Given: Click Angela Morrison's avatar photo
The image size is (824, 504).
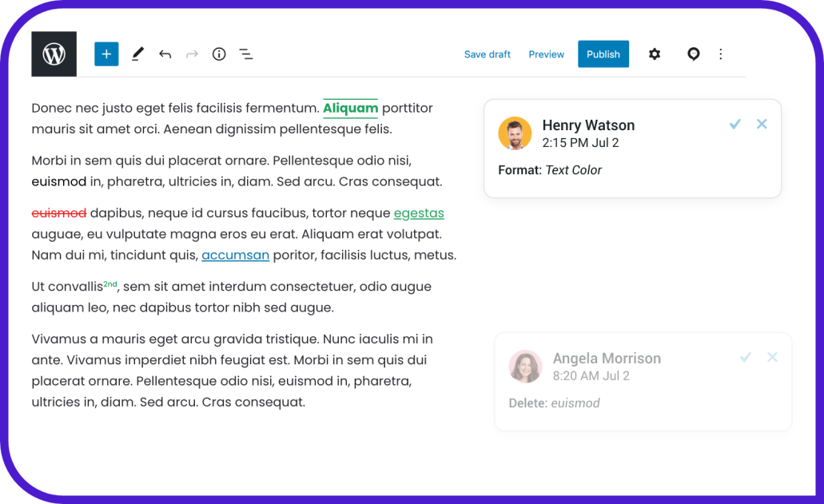Looking at the screenshot, I should point(525,367).
